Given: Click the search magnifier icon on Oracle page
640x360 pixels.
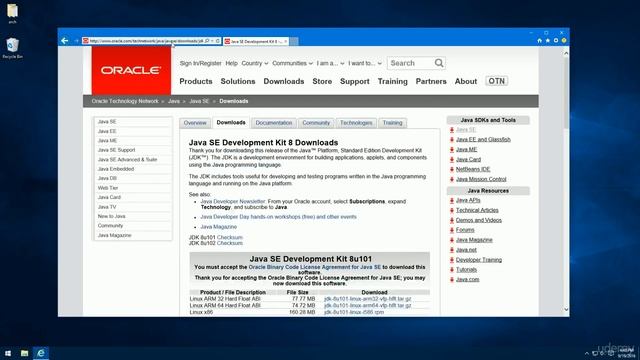Looking at the screenshot, I should click(x=439, y=63).
